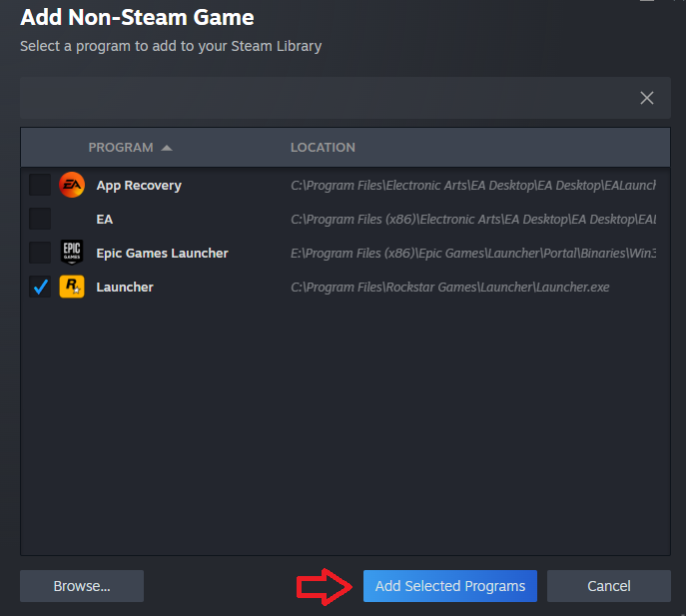Click the EA App Recovery icon
Image resolution: width=686 pixels, height=616 pixels.
coord(71,185)
